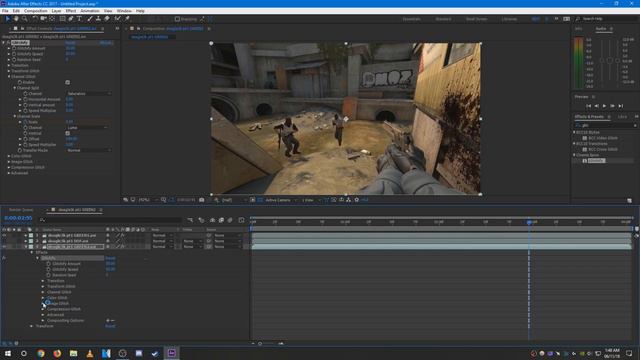The image size is (640, 360).
Task: Open the Channel Split channel dropdown
Action: (x=88, y=93)
